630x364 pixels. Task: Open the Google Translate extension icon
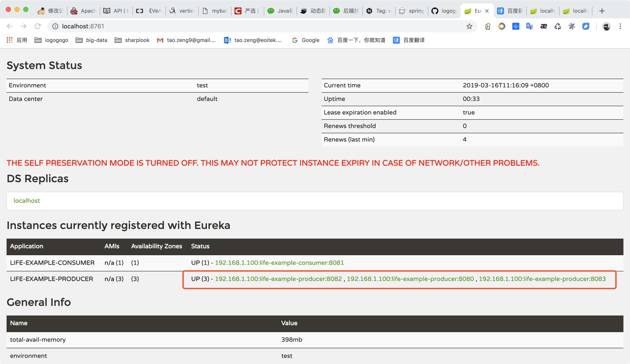point(530,26)
